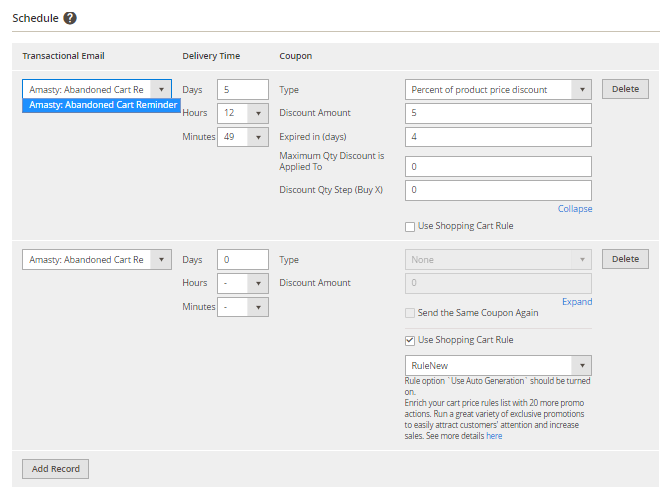This screenshot has width=668, height=496.
Task: Click the Schedule help question mark icon
Action: (x=70, y=18)
